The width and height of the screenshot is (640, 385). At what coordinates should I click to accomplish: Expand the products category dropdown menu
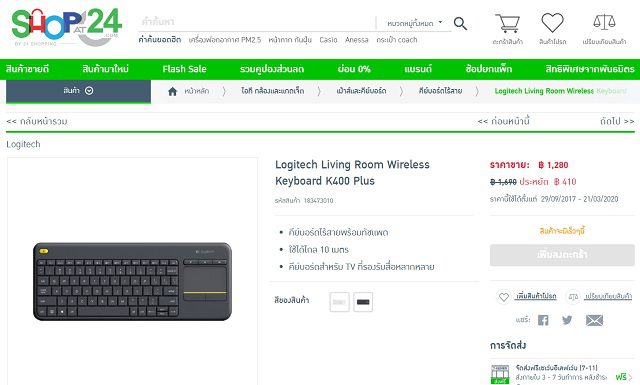(x=78, y=91)
